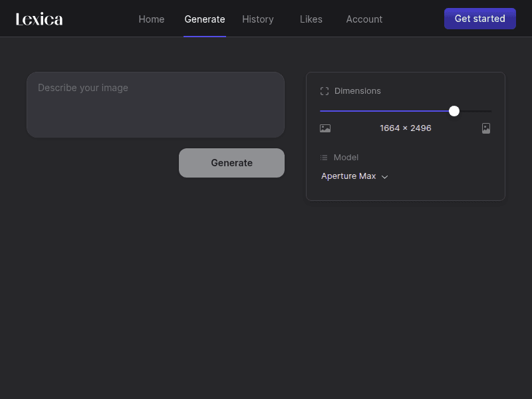Click the Model list icon

(324, 158)
